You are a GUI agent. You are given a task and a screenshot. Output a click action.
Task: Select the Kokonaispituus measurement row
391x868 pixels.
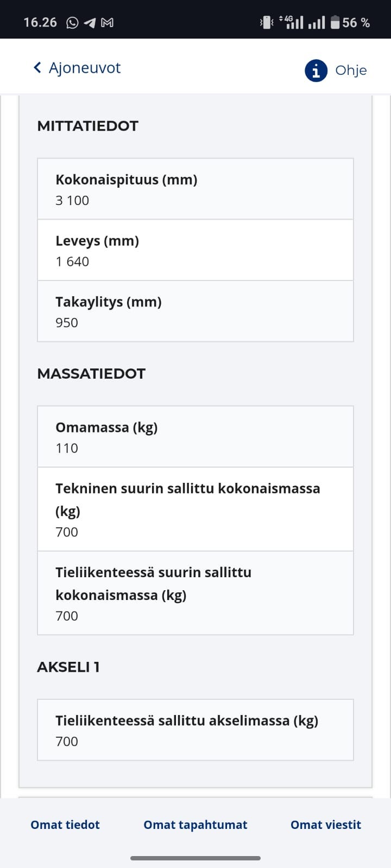195,188
